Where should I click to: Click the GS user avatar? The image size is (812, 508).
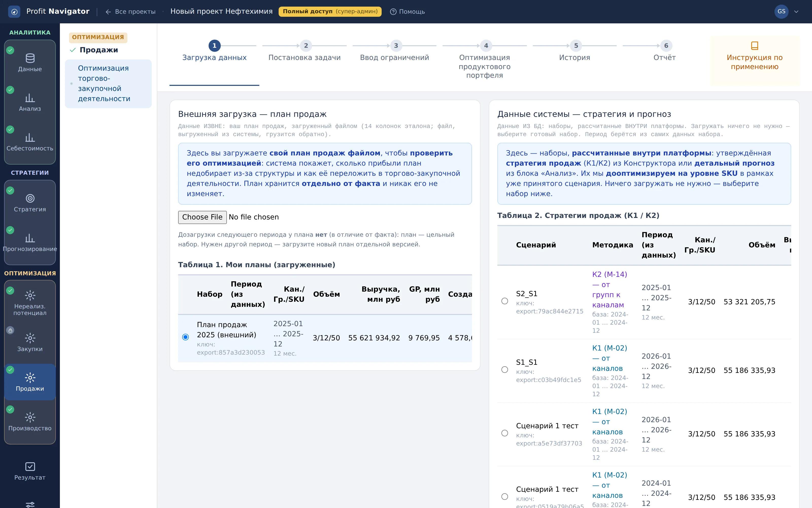[x=781, y=11]
